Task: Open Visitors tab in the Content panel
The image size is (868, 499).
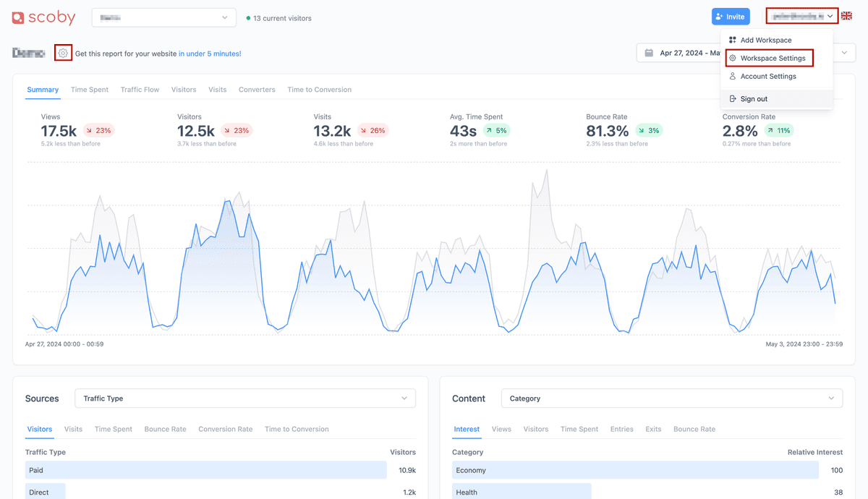Action: pyautogui.click(x=536, y=429)
